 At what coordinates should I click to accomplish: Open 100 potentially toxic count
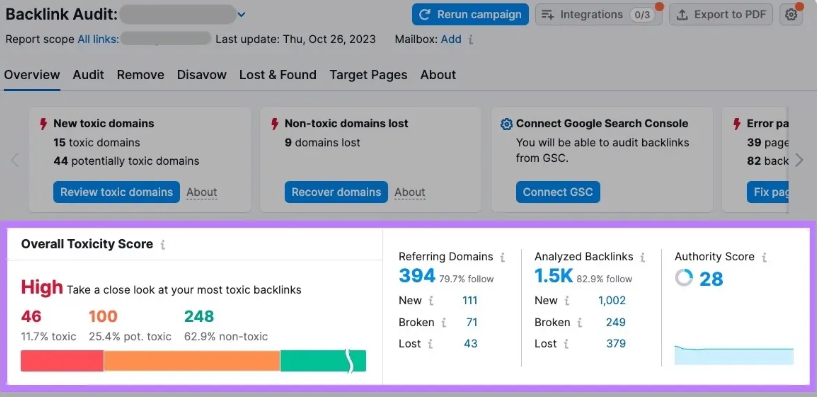point(103,316)
